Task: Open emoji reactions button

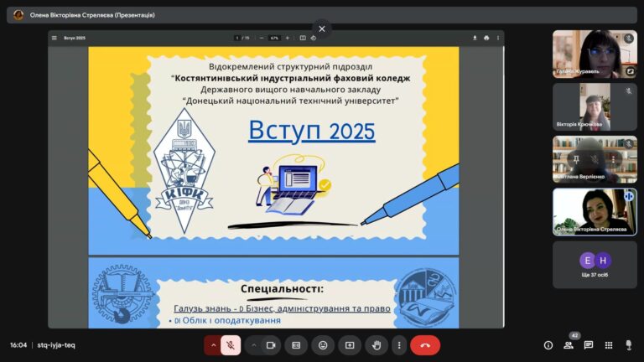Action: (323, 345)
